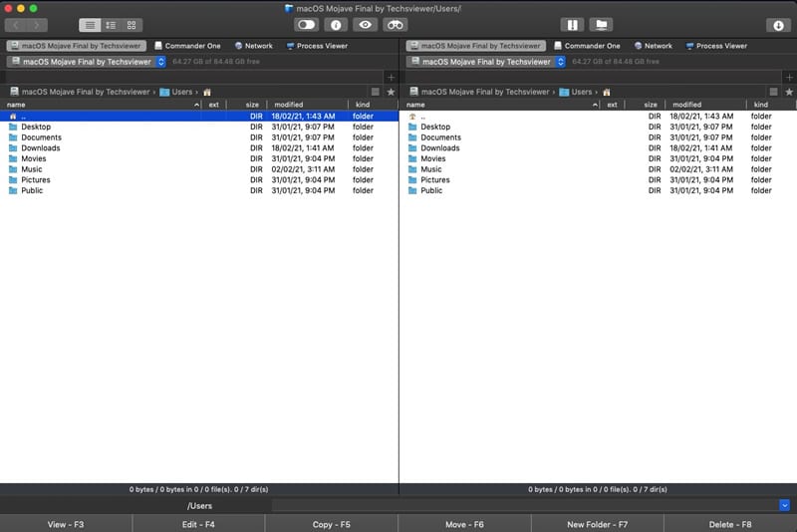Image resolution: width=797 pixels, height=532 pixels.
Task: Select Desktop folder in left pane
Action: coord(199,128)
